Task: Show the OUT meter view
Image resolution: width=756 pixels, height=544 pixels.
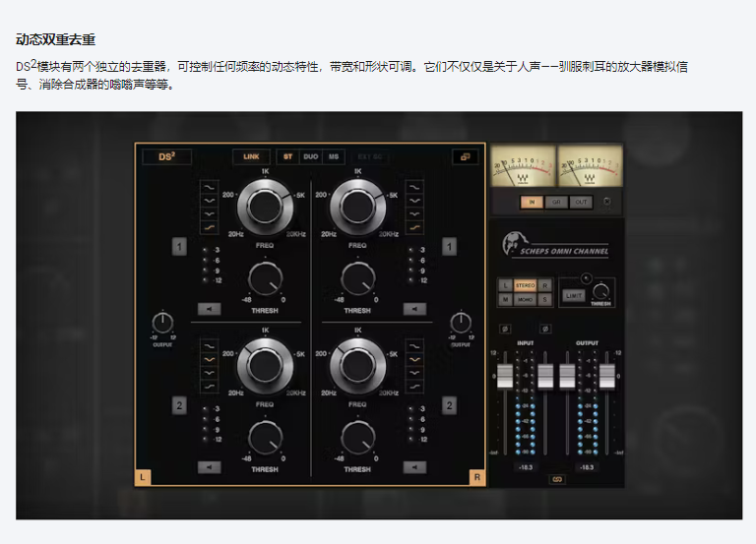Action: pos(581,202)
